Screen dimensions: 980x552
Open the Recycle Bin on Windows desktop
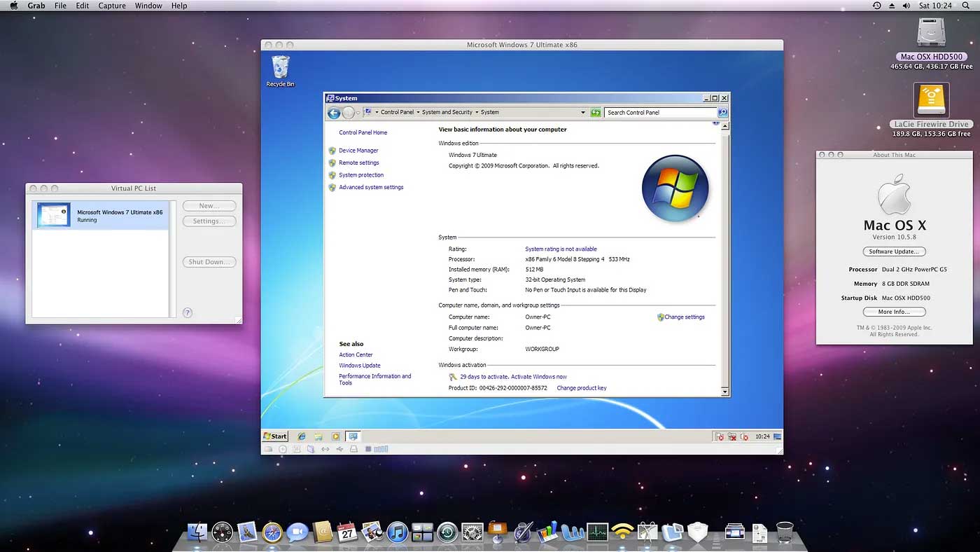[x=280, y=69]
